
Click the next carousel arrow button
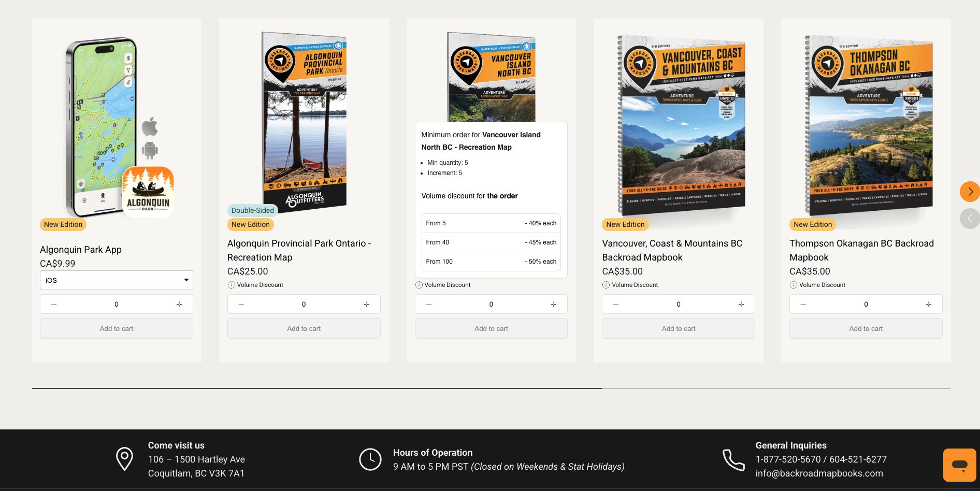click(970, 192)
